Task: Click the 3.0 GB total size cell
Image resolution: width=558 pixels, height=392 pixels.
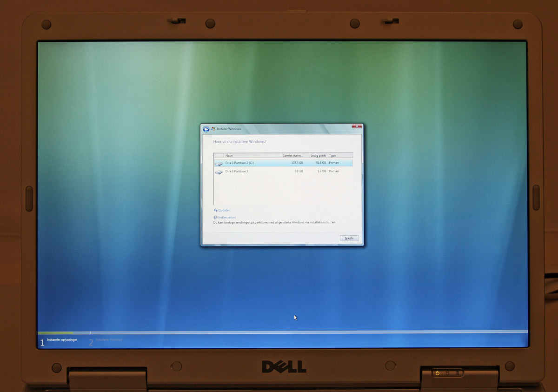Action: [299, 172]
